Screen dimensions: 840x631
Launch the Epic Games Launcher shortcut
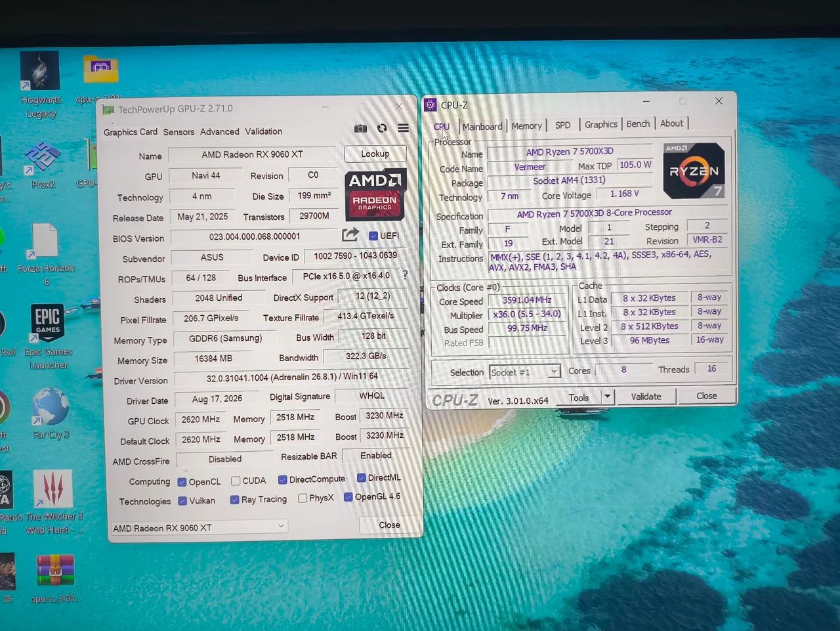(x=48, y=336)
